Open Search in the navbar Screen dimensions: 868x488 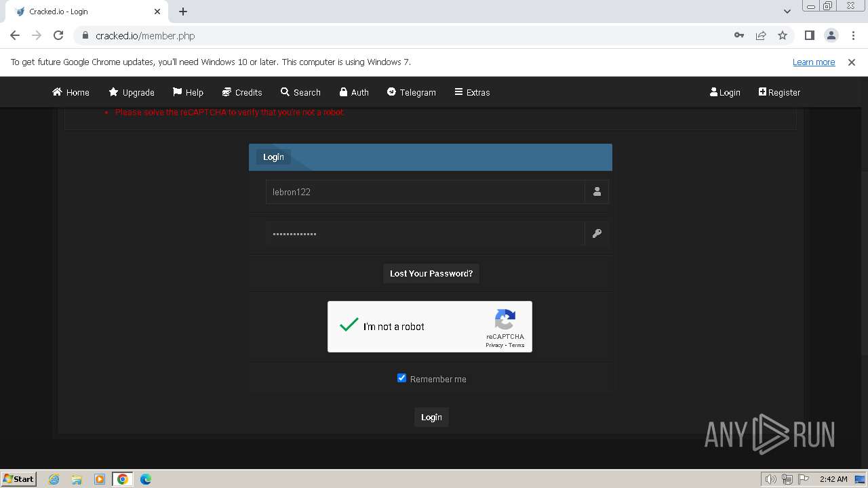300,92
